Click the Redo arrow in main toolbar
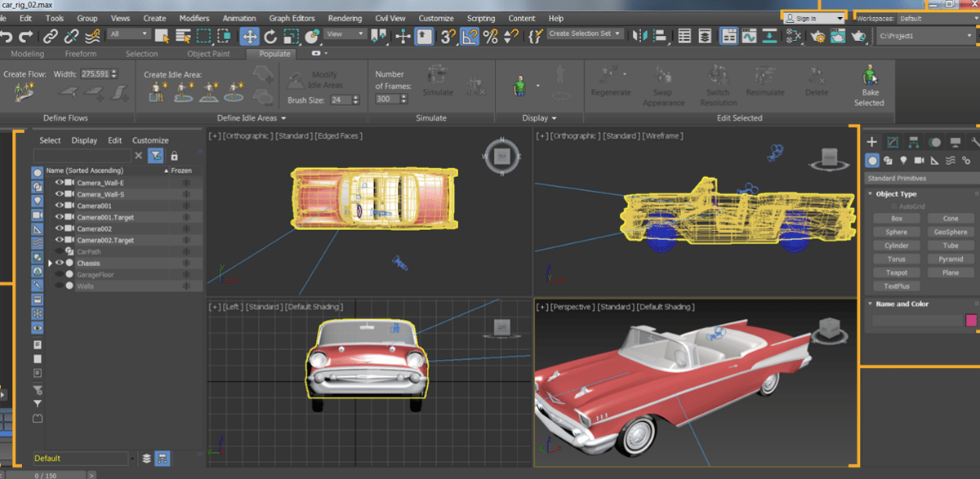The height and width of the screenshot is (479, 980). point(26,36)
